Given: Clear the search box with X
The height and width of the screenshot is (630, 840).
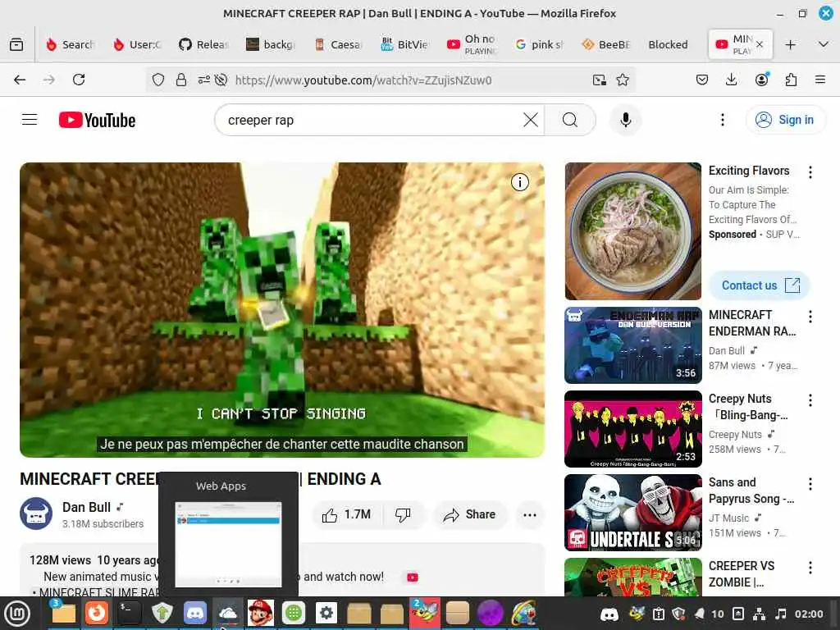Looking at the screenshot, I should tap(531, 120).
